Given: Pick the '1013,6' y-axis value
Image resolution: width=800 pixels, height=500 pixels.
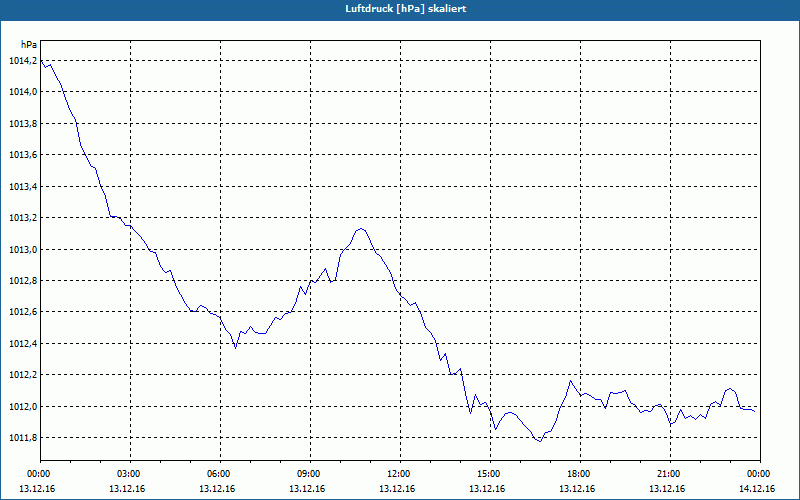Looking at the screenshot, I should (x=23, y=155).
